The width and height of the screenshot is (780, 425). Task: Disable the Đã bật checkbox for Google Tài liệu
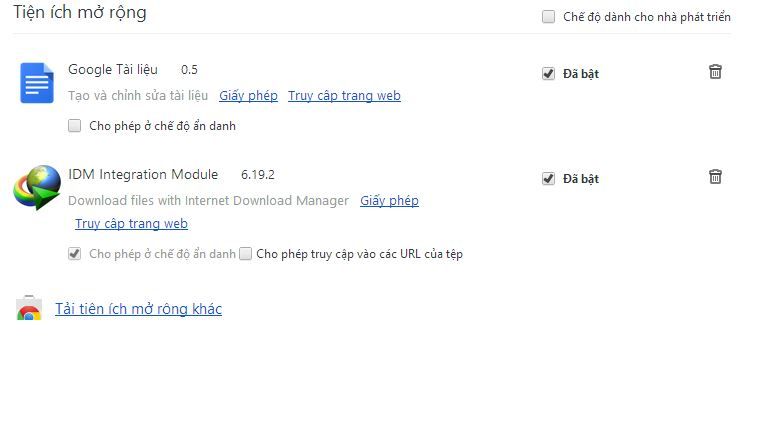pos(548,74)
